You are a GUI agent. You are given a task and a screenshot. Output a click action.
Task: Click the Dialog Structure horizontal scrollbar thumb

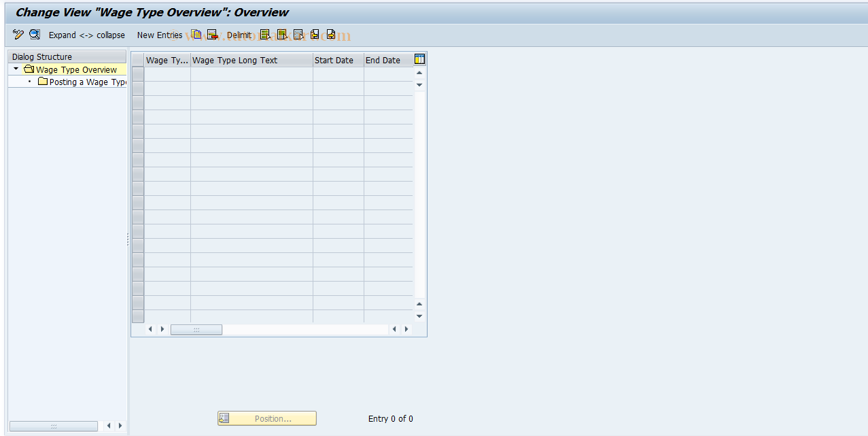54,426
